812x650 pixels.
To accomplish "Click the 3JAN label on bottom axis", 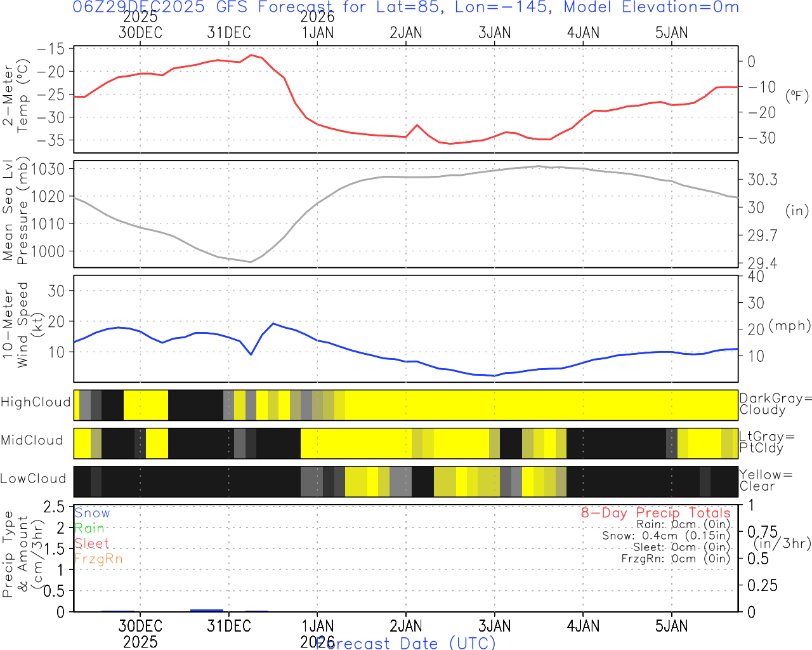I will [x=494, y=627].
